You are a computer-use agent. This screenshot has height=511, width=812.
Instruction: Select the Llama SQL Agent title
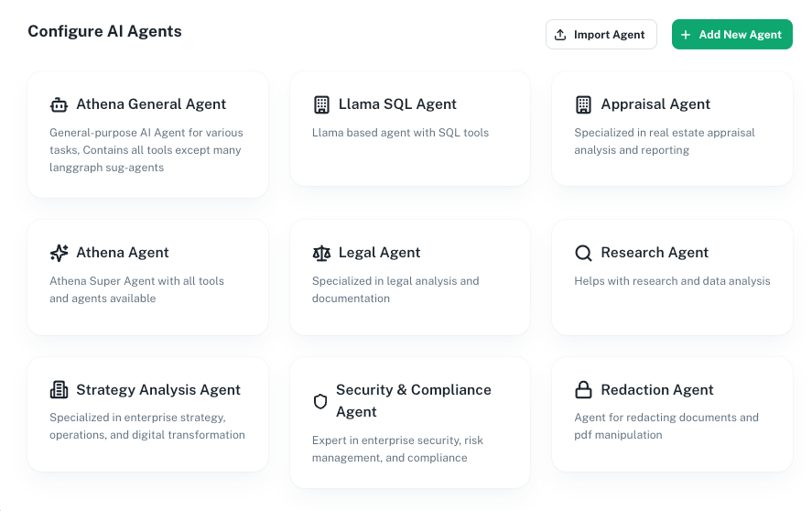tap(397, 104)
